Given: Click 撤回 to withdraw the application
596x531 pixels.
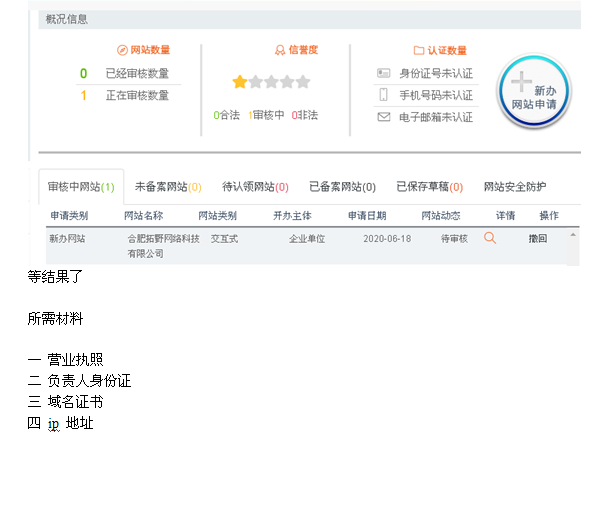Looking at the screenshot, I should click(537, 239).
